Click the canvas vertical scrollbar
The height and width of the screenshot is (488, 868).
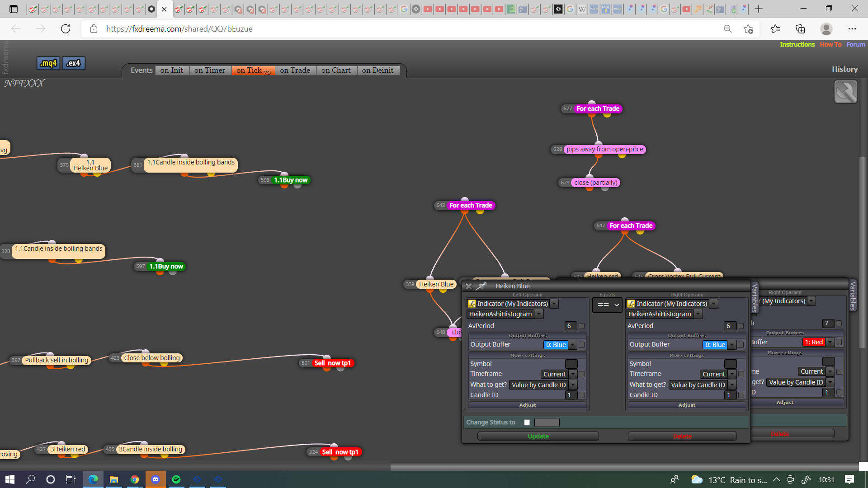tap(862, 253)
